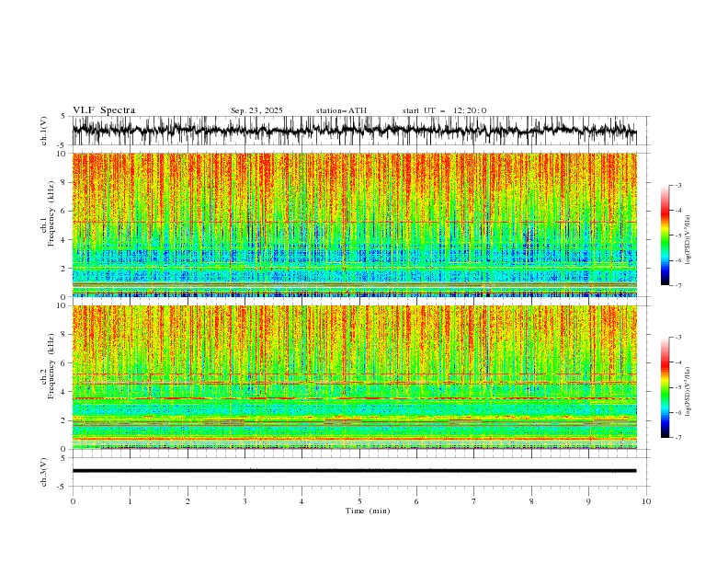Click the "-3" tick on ch.2 color bar

point(678,338)
